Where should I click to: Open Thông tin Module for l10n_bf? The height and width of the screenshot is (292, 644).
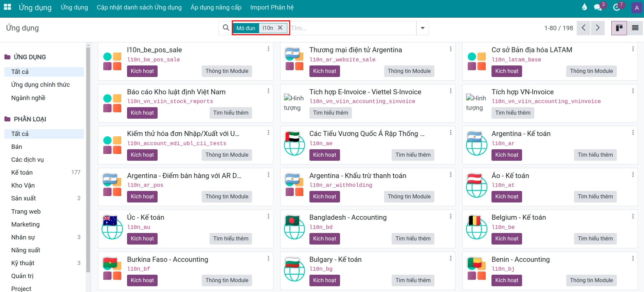pyautogui.click(x=227, y=280)
